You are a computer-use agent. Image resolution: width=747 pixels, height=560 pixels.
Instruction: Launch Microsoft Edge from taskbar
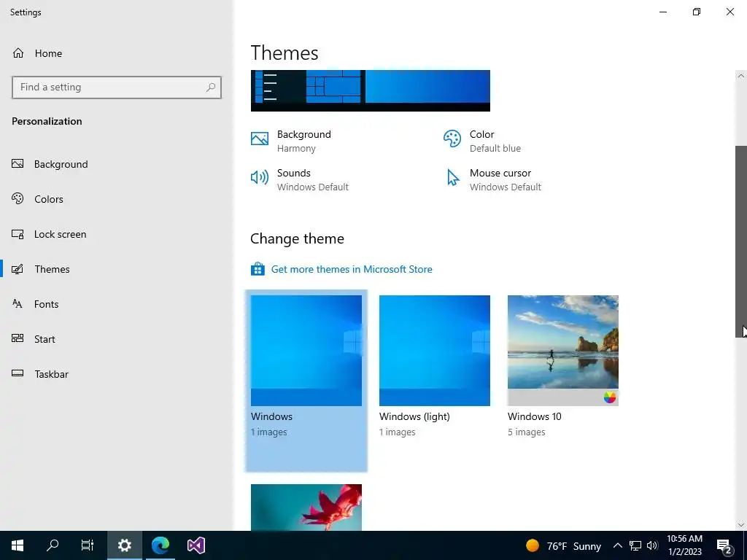pos(160,545)
